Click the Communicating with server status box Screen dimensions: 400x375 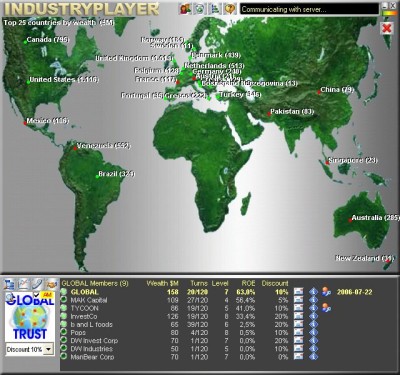(309, 9)
